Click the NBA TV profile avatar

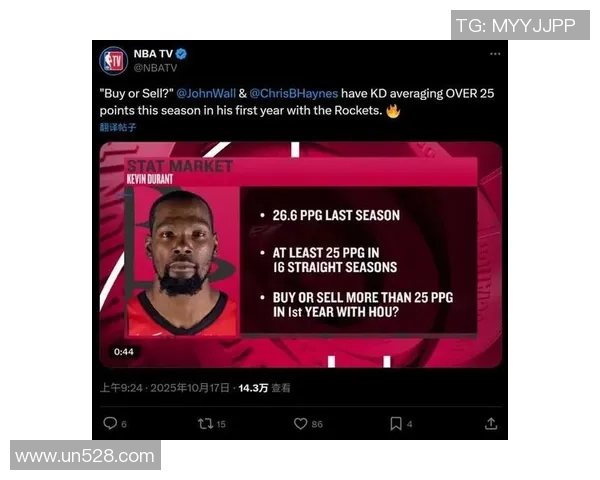(113, 60)
